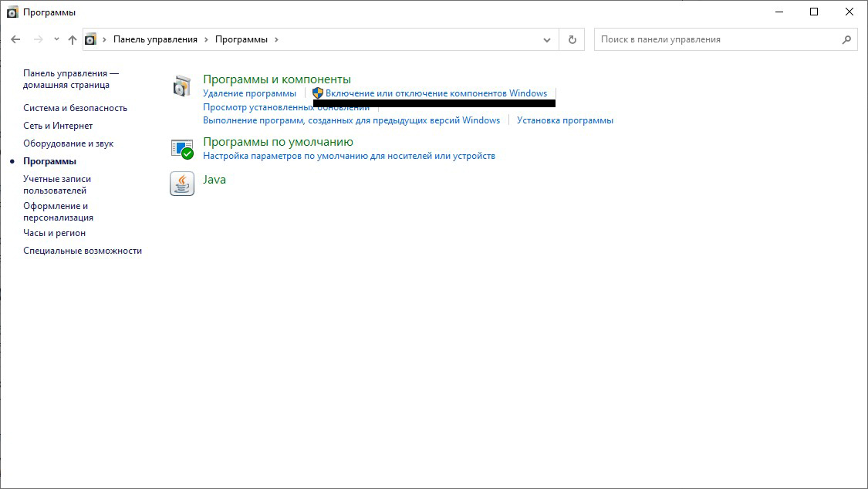The image size is (868, 489).
Task: Open the recent locations dropdown arrow
Action: coord(56,39)
